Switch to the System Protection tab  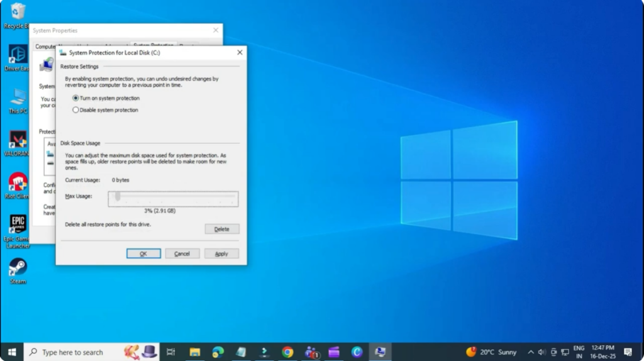tap(153, 45)
